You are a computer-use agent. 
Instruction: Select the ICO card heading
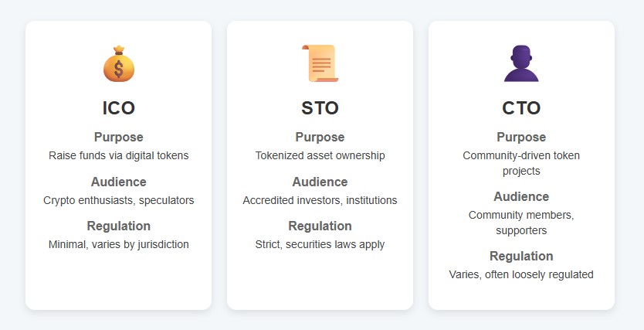coord(119,108)
